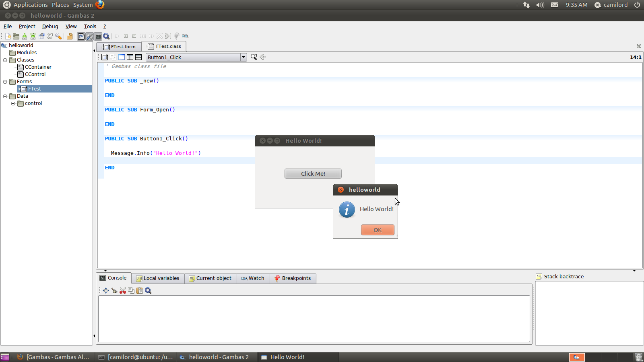The width and height of the screenshot is (644, 362).
Task: Select the single editor view icon
Action: click(x=122, y=57)
